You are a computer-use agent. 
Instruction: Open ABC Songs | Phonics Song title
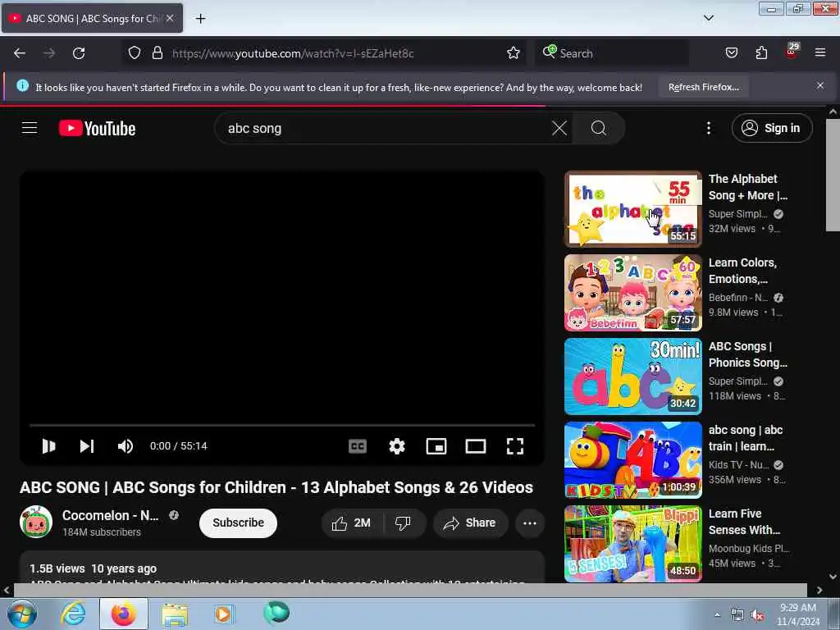tap(748, 354)
